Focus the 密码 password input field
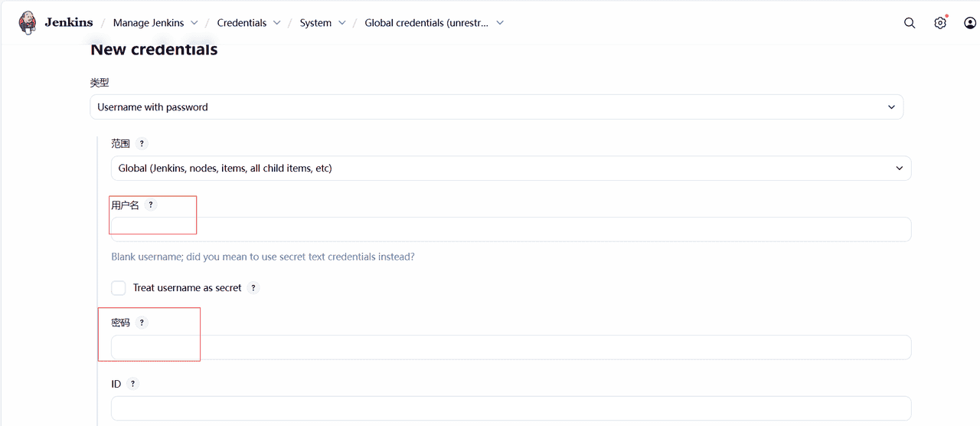980x426 pixels. [511, 348]
